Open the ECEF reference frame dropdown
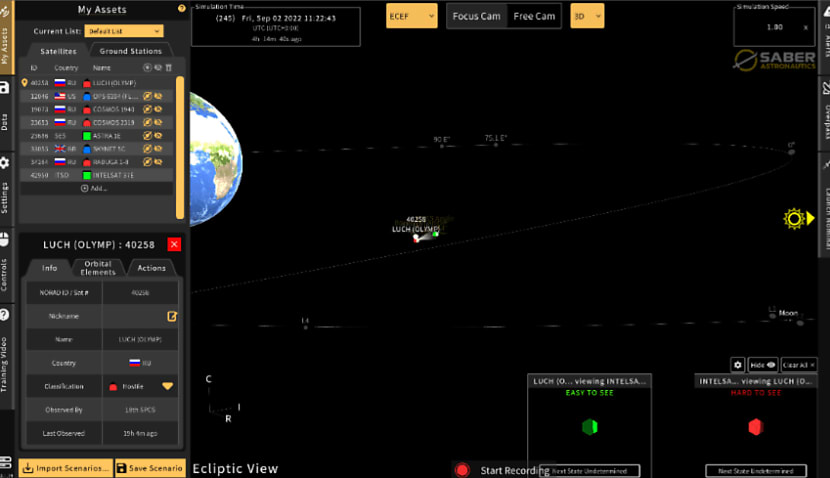The height and width of the screenshot is (478, 830). click(411, 16)
